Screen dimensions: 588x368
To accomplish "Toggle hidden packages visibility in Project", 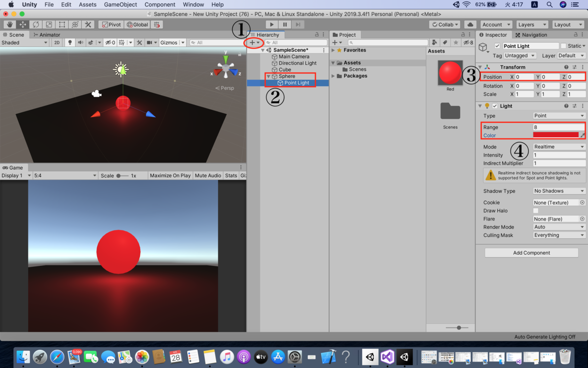I will 468,43.
